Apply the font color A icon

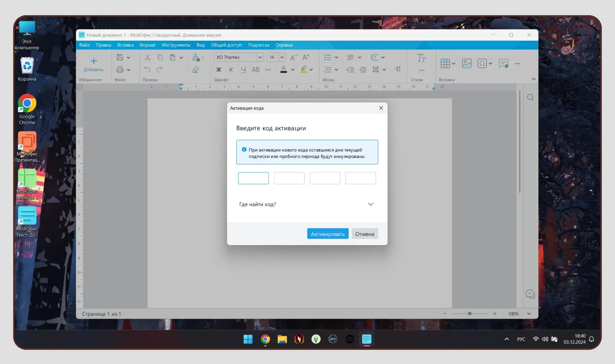pyautogui.click(x=284, y=70)
